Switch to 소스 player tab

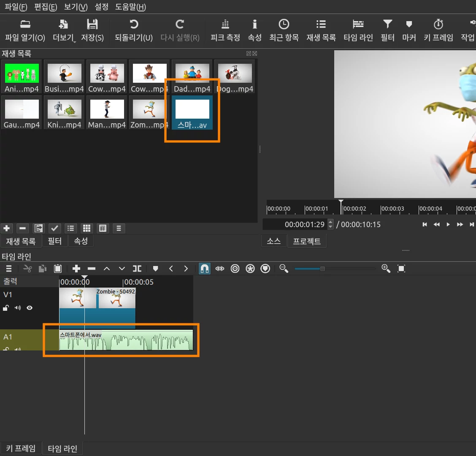274,241
